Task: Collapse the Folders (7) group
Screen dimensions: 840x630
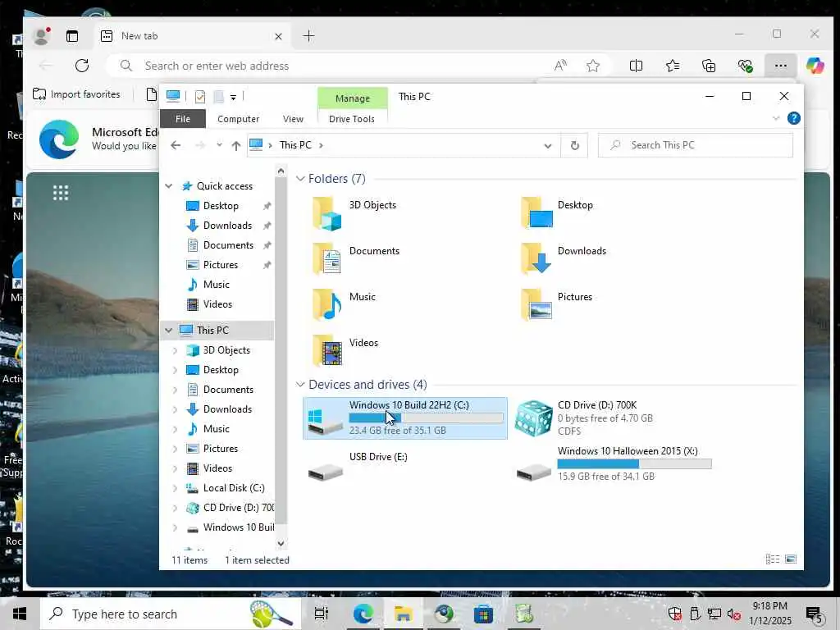Action: [300, 178]
